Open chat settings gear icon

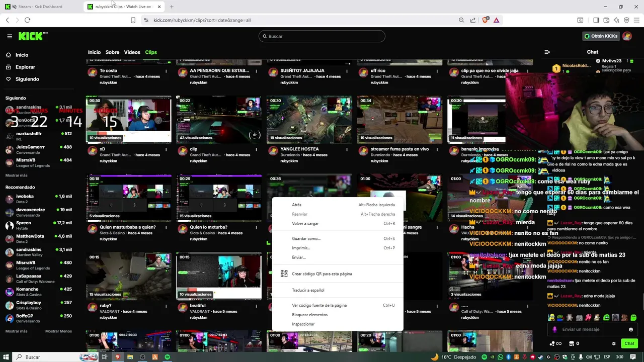click(x=614, y=344)
